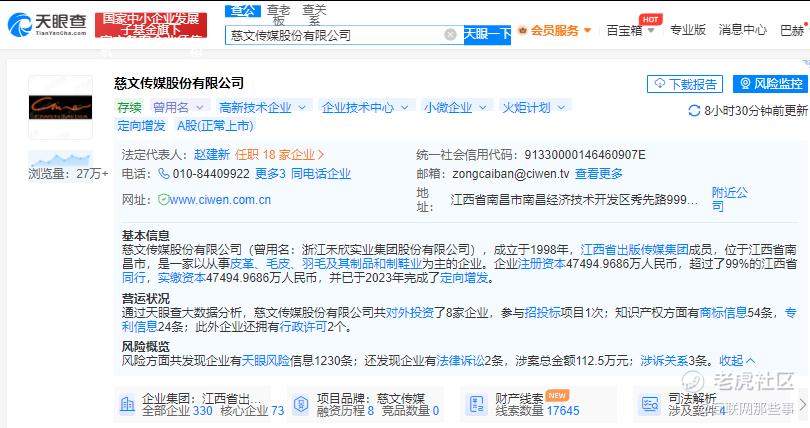Click the company logo thumbnail

[60, 107]
